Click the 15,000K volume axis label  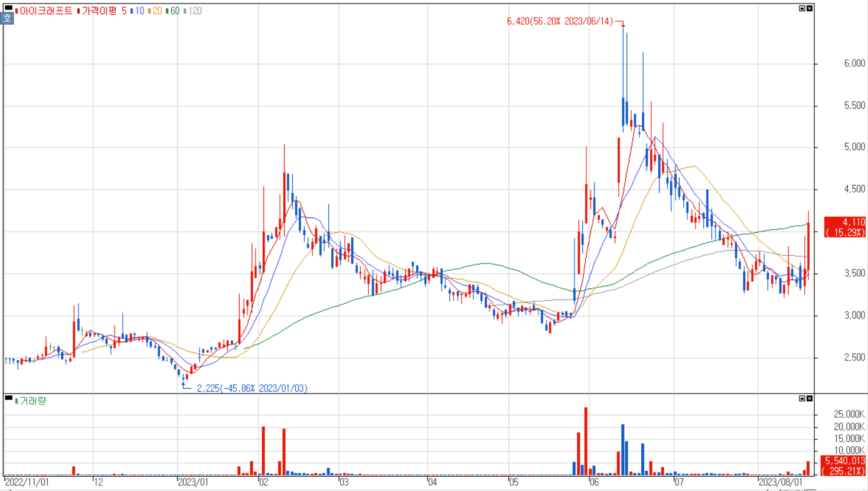click(849, 438)
